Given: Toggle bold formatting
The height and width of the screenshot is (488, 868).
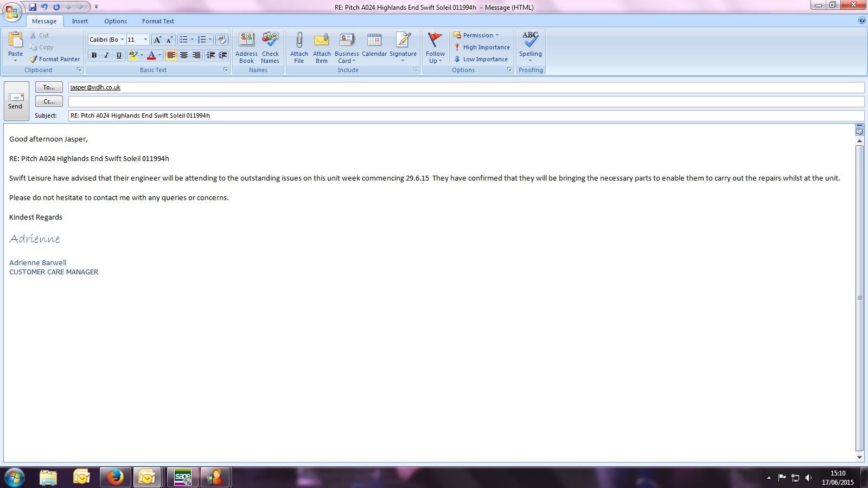Looking at the screenshot, I should coord(94,55).
